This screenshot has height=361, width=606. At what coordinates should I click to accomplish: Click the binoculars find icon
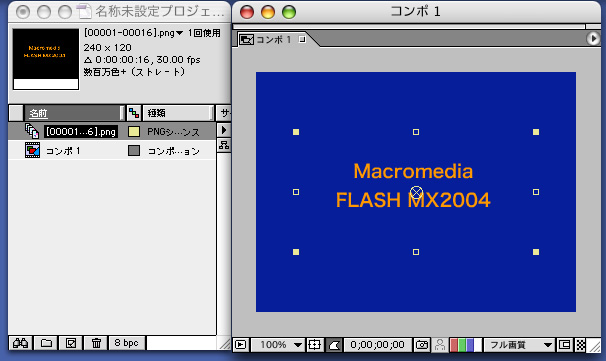click(x=20, y=343)
